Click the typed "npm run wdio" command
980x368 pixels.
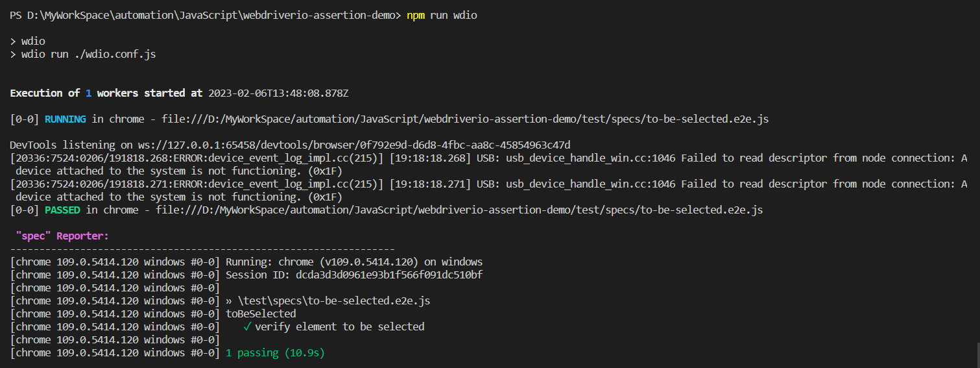tap(442, 15)
